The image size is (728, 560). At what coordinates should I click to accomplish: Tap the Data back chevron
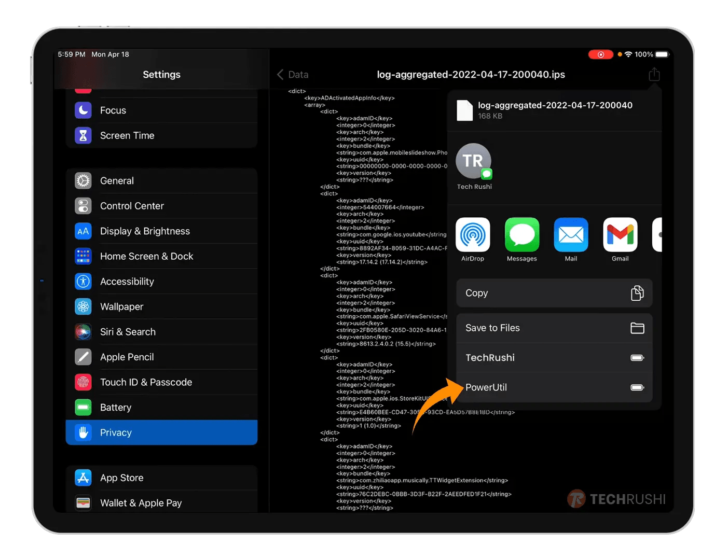tap(280, 74)
